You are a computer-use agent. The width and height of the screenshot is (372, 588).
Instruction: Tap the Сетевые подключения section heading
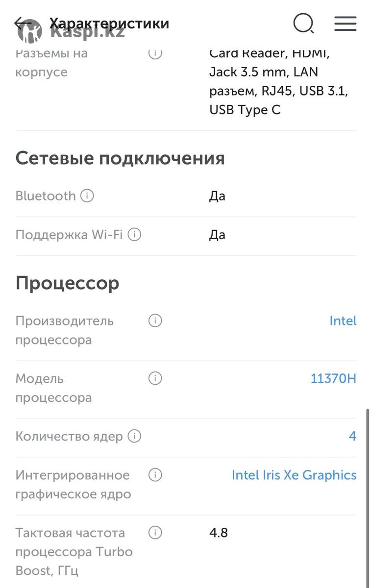click(x=120, y=158)
